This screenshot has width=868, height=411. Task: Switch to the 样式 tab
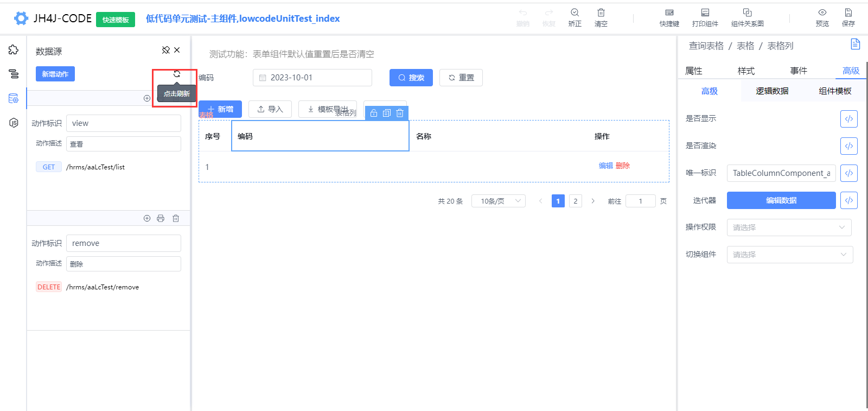tap(746, 71)
